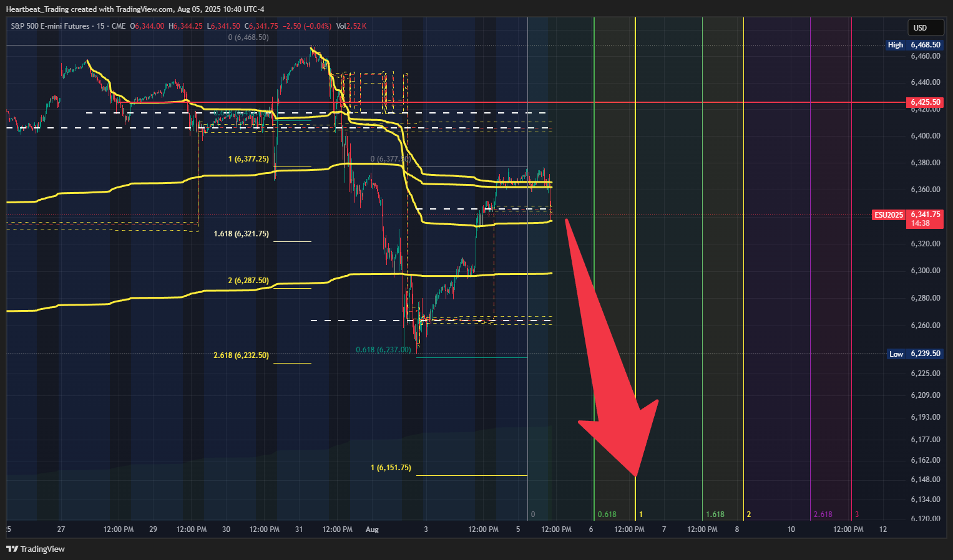Image resolution: width=953 pixels, height=560 pixels.
Task: Click 6,162.00 on the price scale
Action: 925,460
